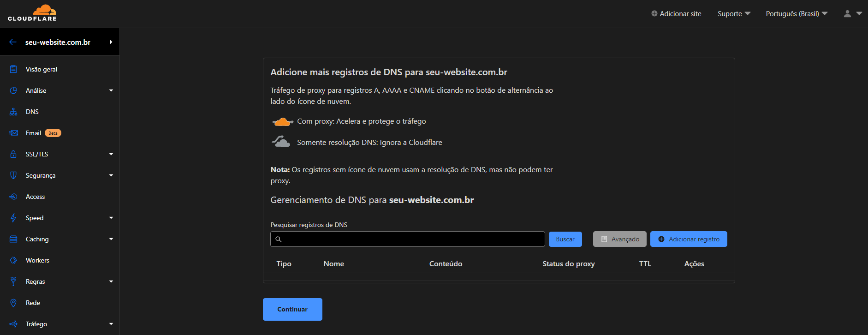Open the Português (Brasil) language dropdown
The height and width of the screenshot is (335, 868).
pyautogui.click(x=797, y=14)
